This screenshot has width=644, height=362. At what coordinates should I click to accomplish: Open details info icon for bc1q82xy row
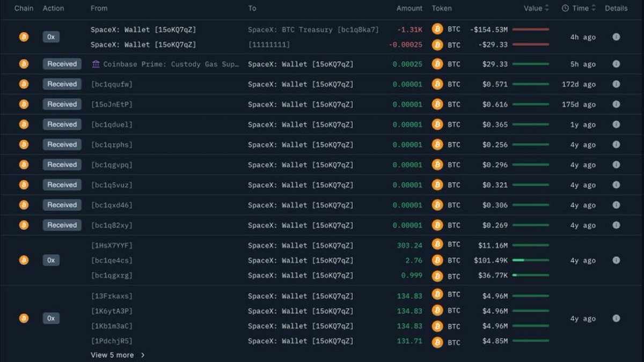616,225
